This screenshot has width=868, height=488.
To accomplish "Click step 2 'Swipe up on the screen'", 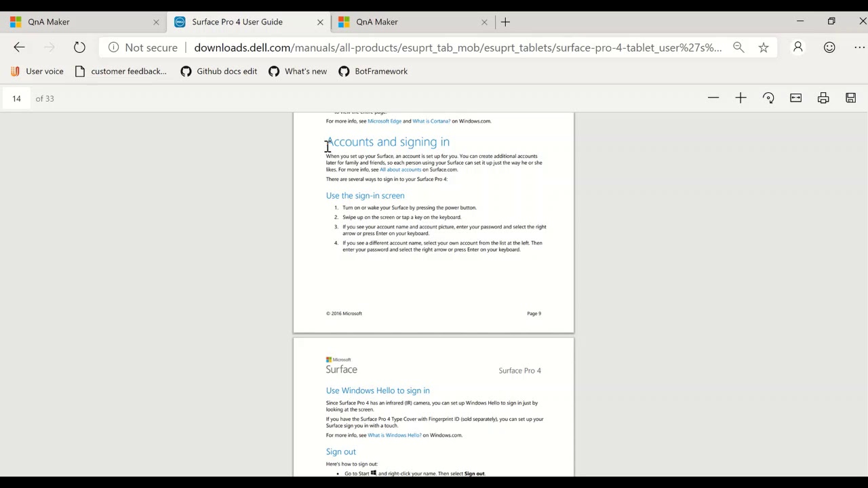I will click(x=401, y=218).
